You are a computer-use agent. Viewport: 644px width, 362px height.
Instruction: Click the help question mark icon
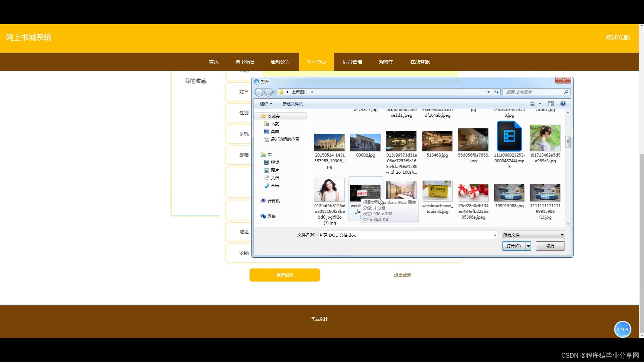[563, 104]
